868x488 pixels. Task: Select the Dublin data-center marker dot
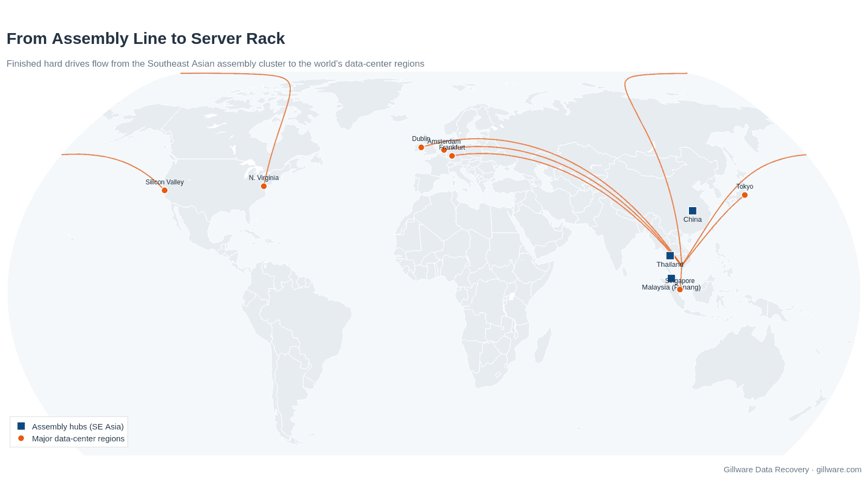[x=421, y=147]
